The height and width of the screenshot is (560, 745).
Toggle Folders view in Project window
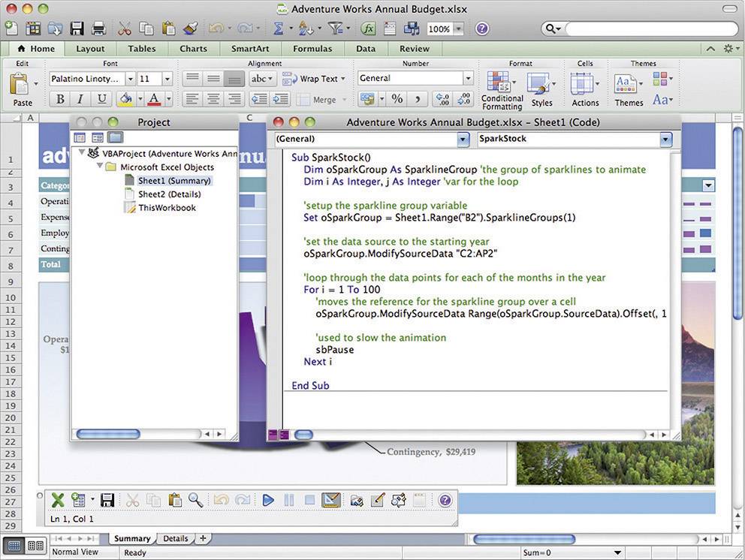coord(116,137)
